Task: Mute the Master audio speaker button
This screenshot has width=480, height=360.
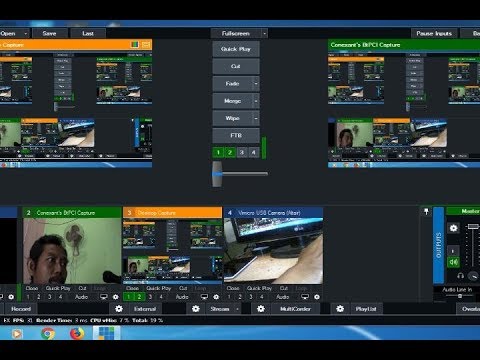Action: pyautogui.click(x=453, y=262)
